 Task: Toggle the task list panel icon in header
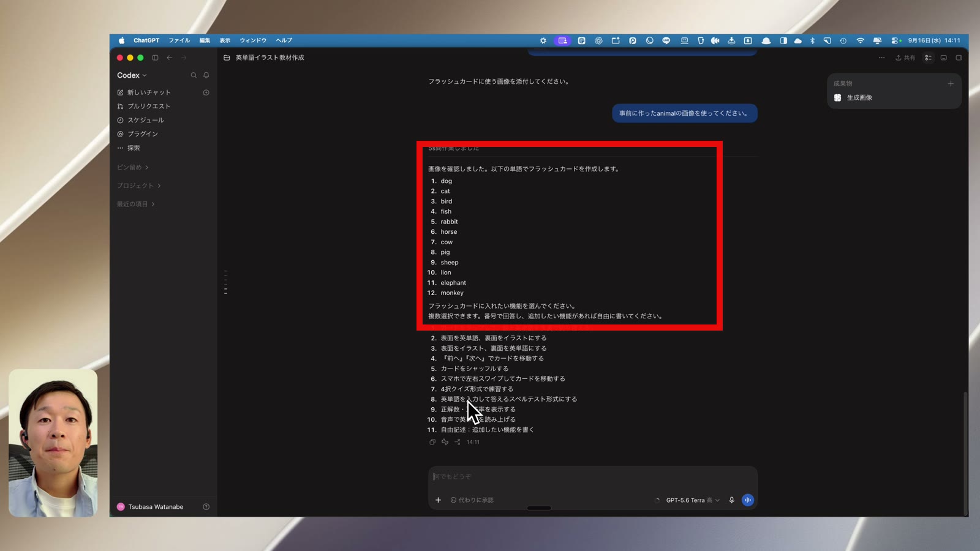[x=929, y=58]
